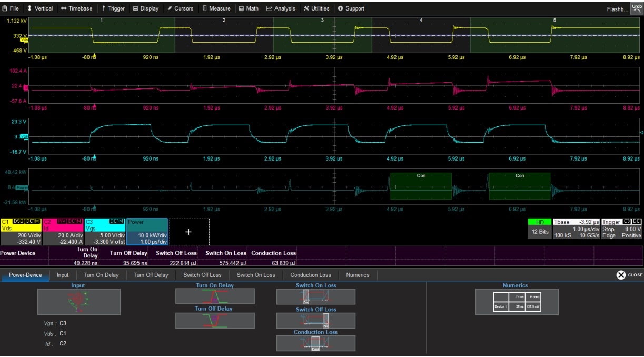Viewport: 644px width, 357px height.
Task: Switch to the Conduction Loss tab
Action: coord(311,275)
